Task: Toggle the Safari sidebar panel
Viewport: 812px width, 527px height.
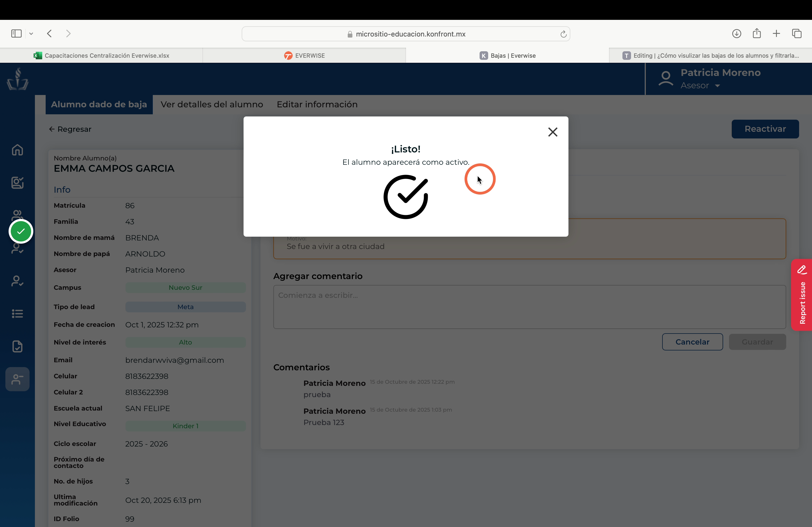Action: click(x=16, y=33)
